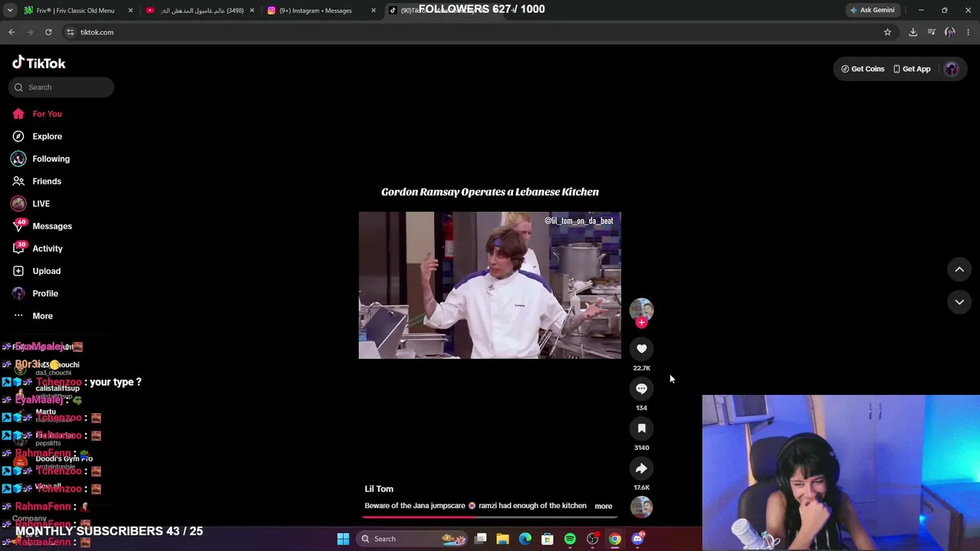Open Ask Gemini
Viewport: 980px width, 551px height.
click(x=872, y=10)
